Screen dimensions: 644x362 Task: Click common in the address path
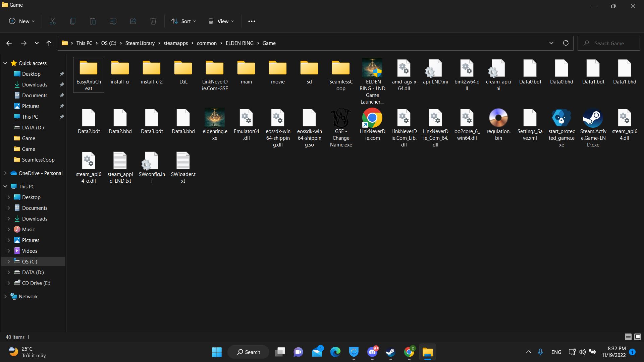[207, 43]
